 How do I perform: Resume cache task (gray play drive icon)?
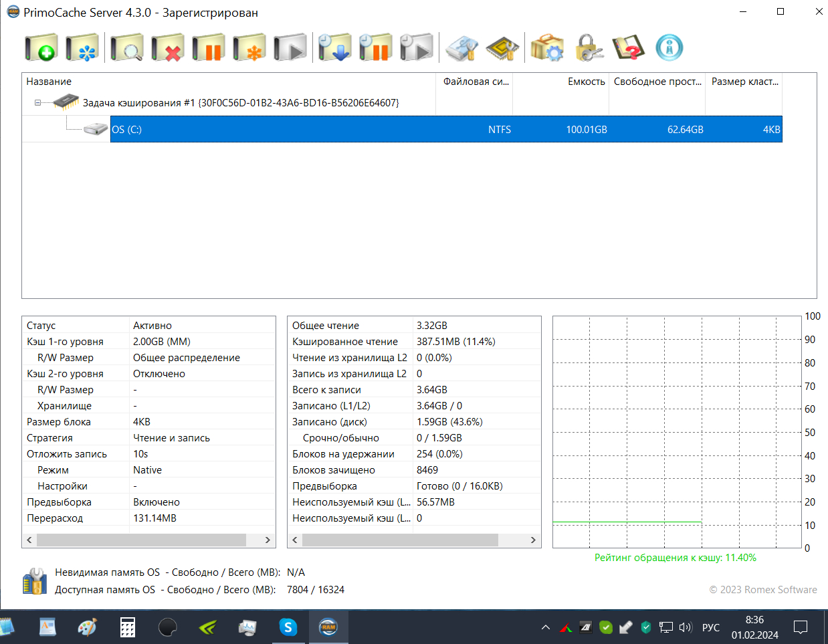pyautogui.click(x=290, y=48)
